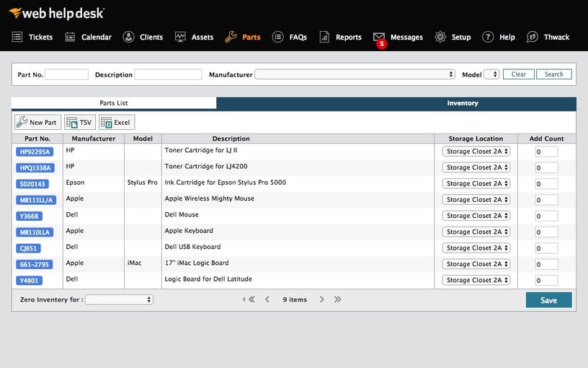Open the Clients person icon
Screen dimensions: 588x368
pos(128,37)
